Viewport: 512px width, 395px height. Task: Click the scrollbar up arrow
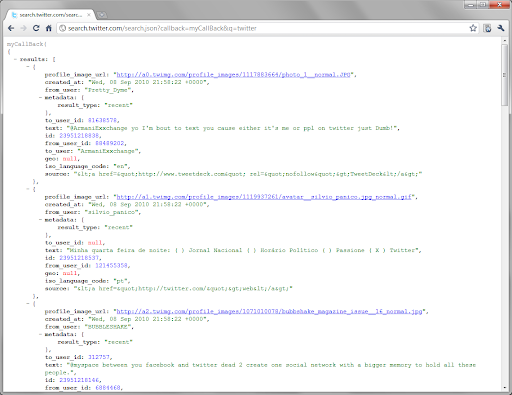(x=505, y=41)
